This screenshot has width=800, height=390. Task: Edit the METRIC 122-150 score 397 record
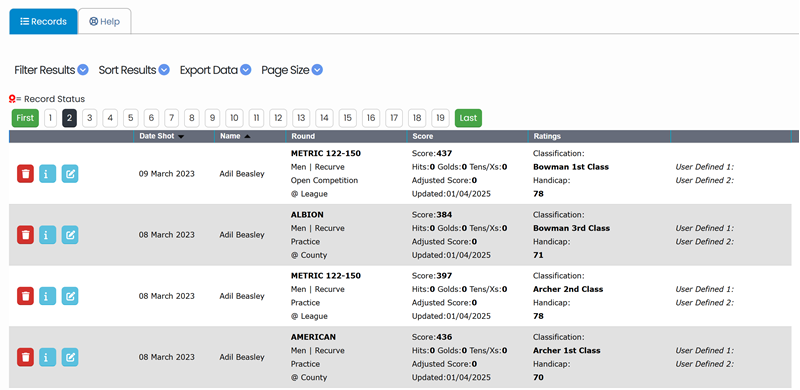point(70,296)
